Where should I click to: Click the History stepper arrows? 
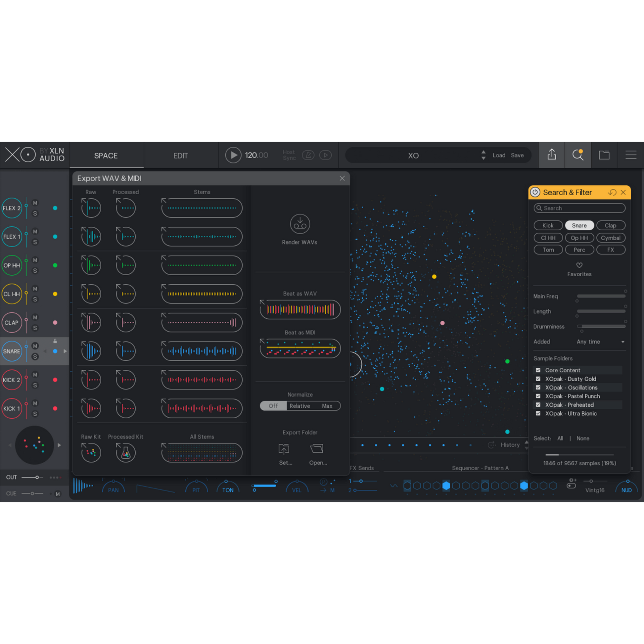526,445
